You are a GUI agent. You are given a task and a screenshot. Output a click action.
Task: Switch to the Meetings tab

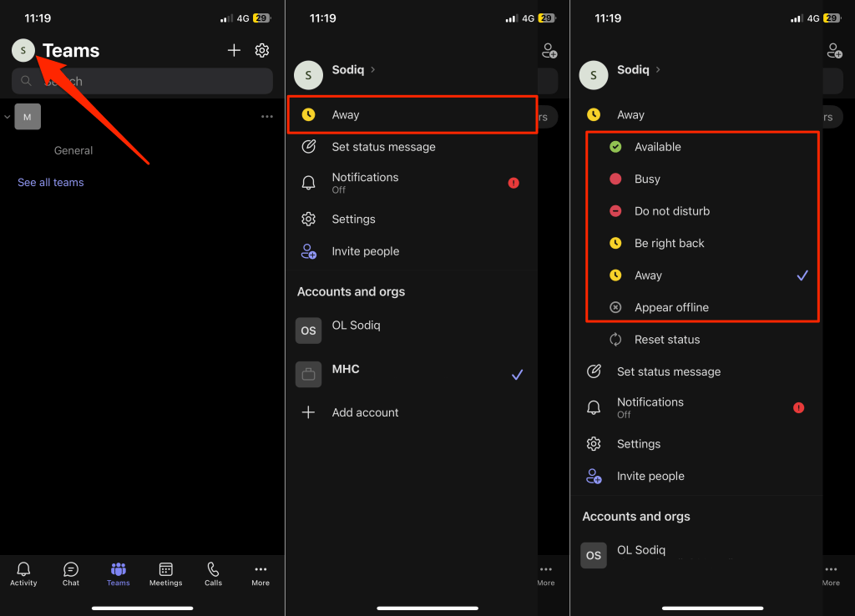click(166, 574)
